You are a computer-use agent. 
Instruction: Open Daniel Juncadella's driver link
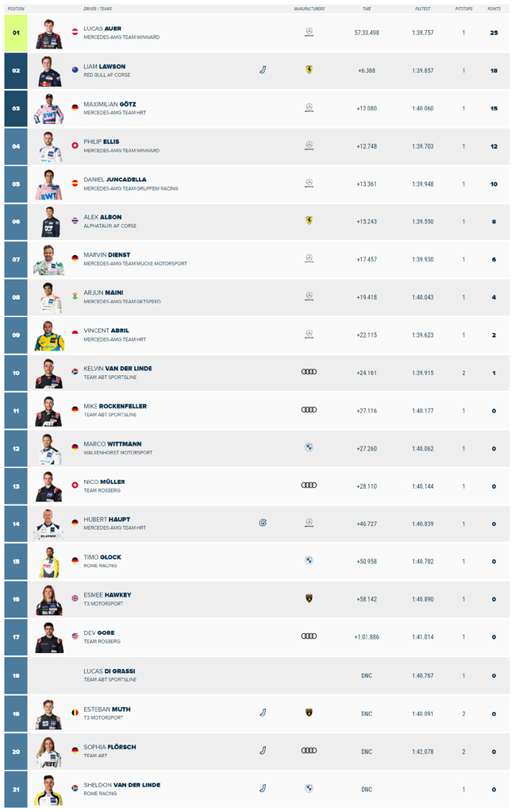click(x=115, y=180)
